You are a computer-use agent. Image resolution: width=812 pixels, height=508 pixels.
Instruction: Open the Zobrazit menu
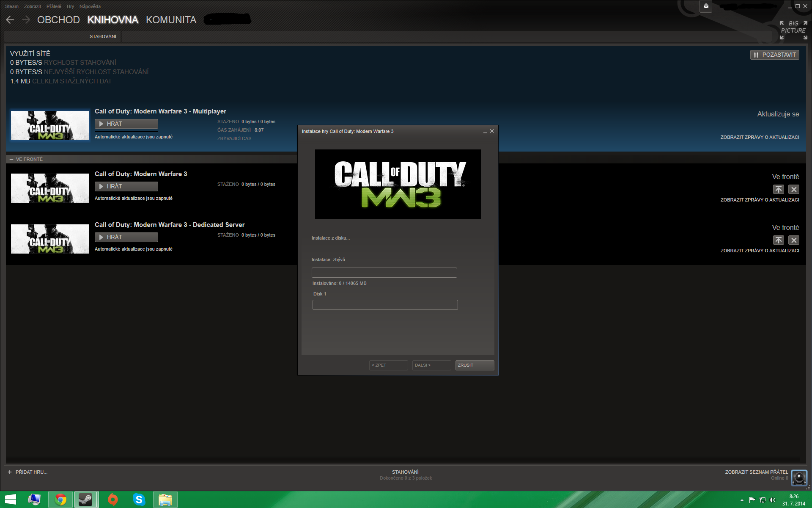coord(33,6)
